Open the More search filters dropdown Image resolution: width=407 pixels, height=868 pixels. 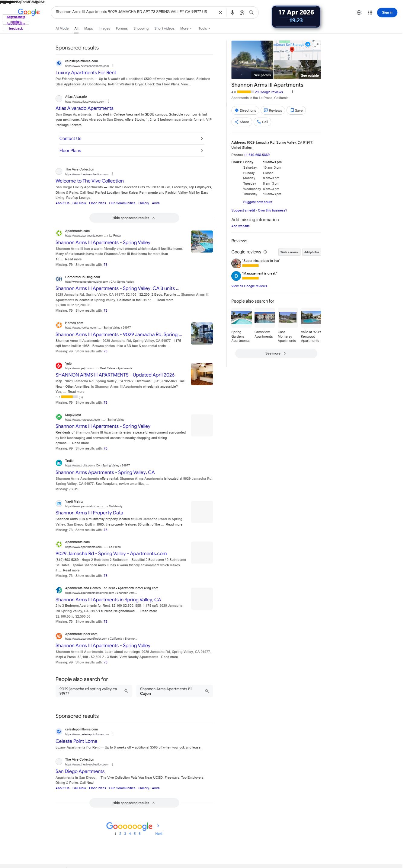(x=186, y=29)
